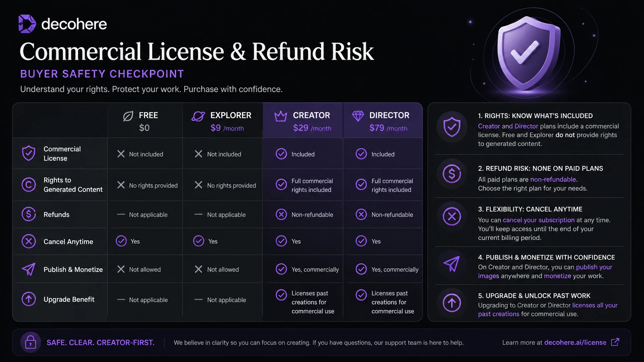Screen dimensions: 644x362
Task: Click the 'monetize' highlighted word in section 4
Action: click(557, 276)
